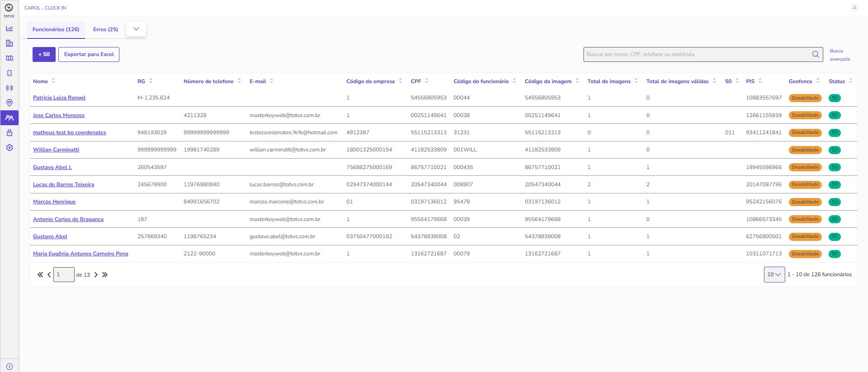Click the search magnifier icon
The width and height of the screenshot is (868, 372).
click(816, 54)
